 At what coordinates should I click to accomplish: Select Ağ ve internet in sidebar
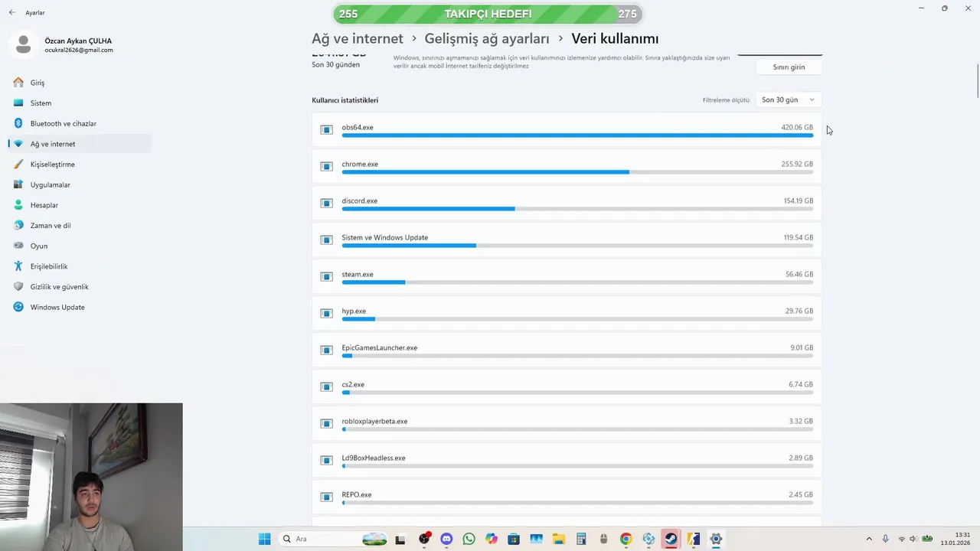pyautogui.click(x=80, y=144)
